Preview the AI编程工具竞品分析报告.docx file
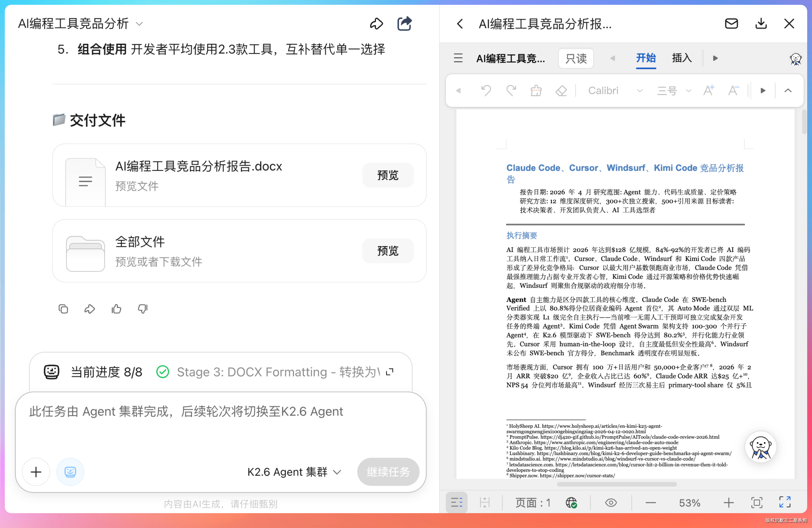Image resolution: width=812 pixels, height=528 pixels. [x=388, y=175]
